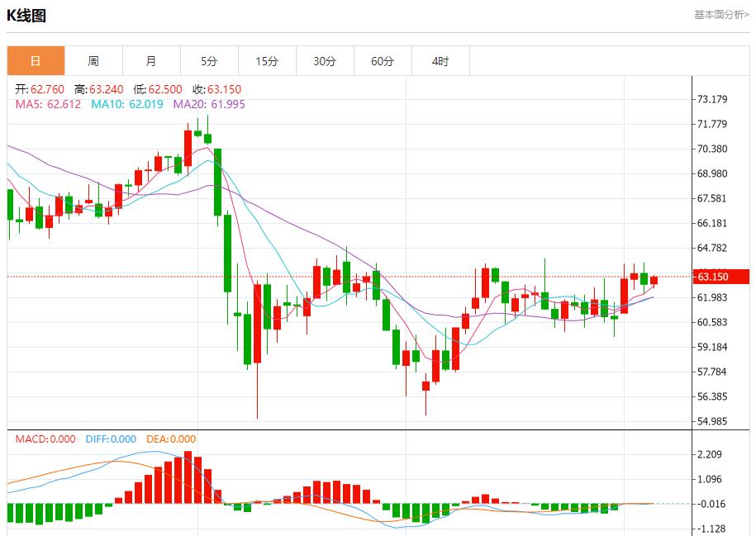Viewport: 756px width, 536px height.
Task: Select the 15分 interval tab
Action: pyautogui.click(x=267, y=61)
